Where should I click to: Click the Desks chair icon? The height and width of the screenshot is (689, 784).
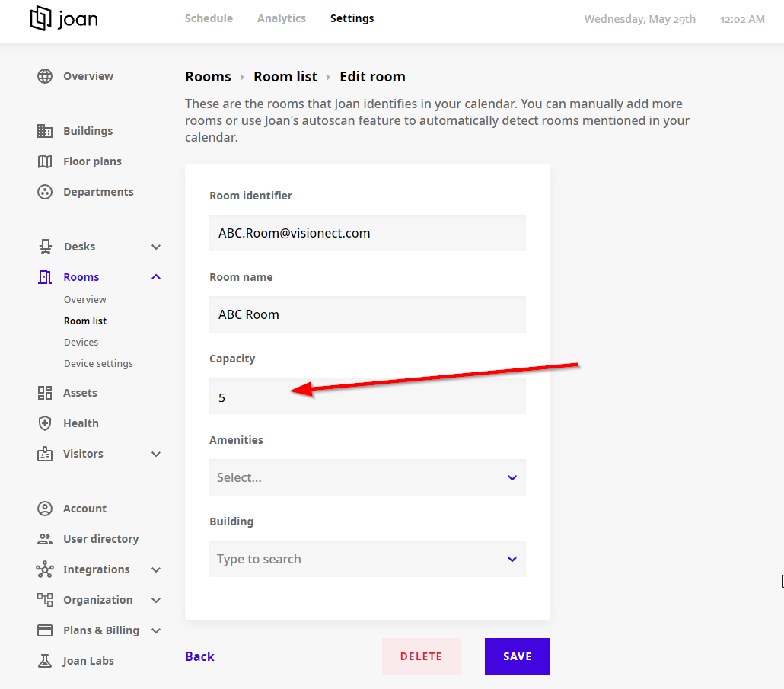click(x=46, y=247)
